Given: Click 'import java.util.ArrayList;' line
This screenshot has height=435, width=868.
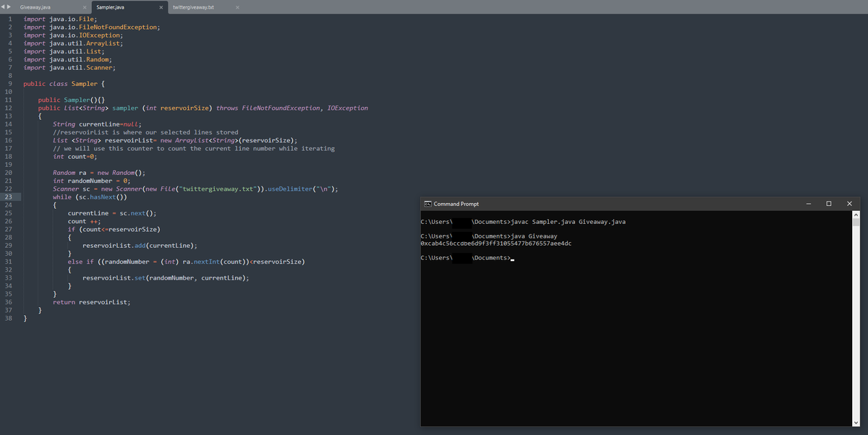Looking at the screenshot, I should (x=74, y=43).
